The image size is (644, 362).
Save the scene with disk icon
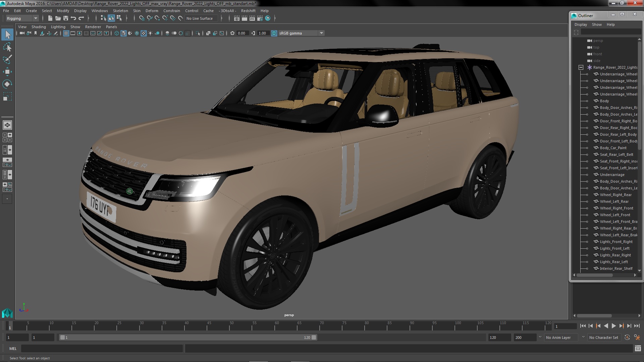click(x=66, y=18)
